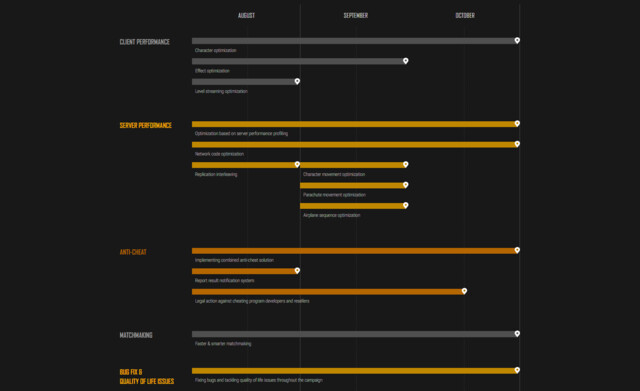The width and height of the screenshot is (640, 391).
Task: Click the 'Effect optimization' label text
Action: tap(212, 71)
